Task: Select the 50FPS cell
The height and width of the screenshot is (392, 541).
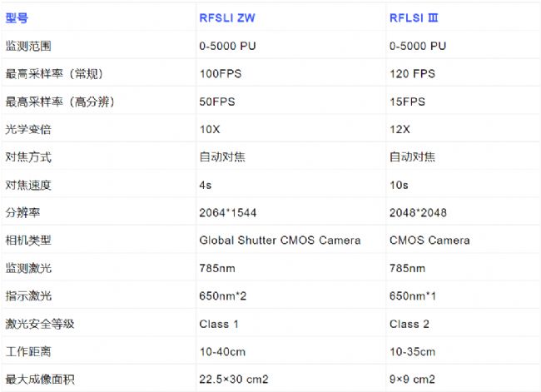Action: [217, 101]
